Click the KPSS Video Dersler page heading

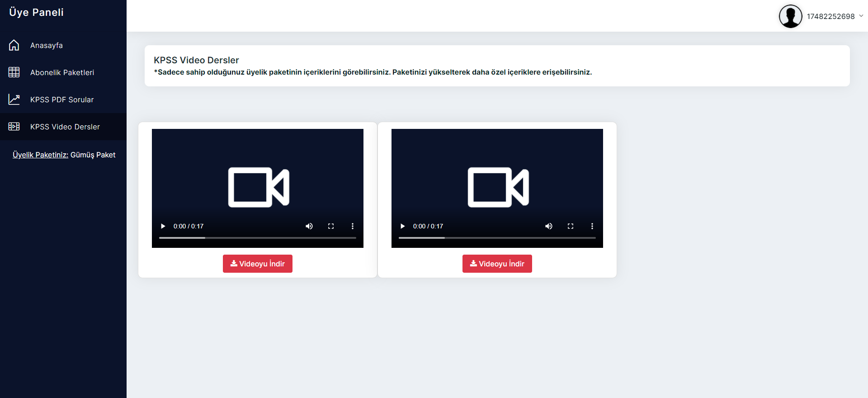tap(196, 60)
